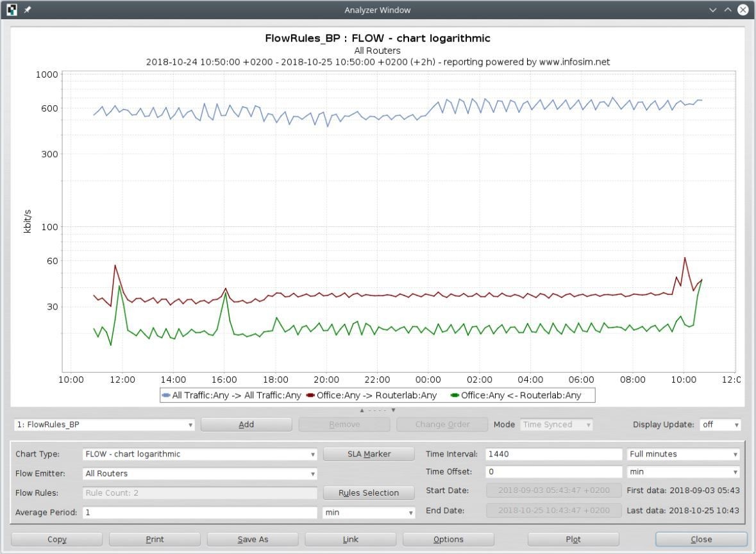The image size is (756, 554).
Task: Click the pin window icon
Action: pos(28,10)
